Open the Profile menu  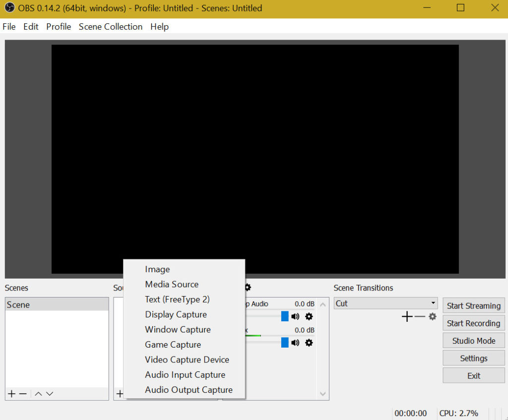(x=59, y=27)
